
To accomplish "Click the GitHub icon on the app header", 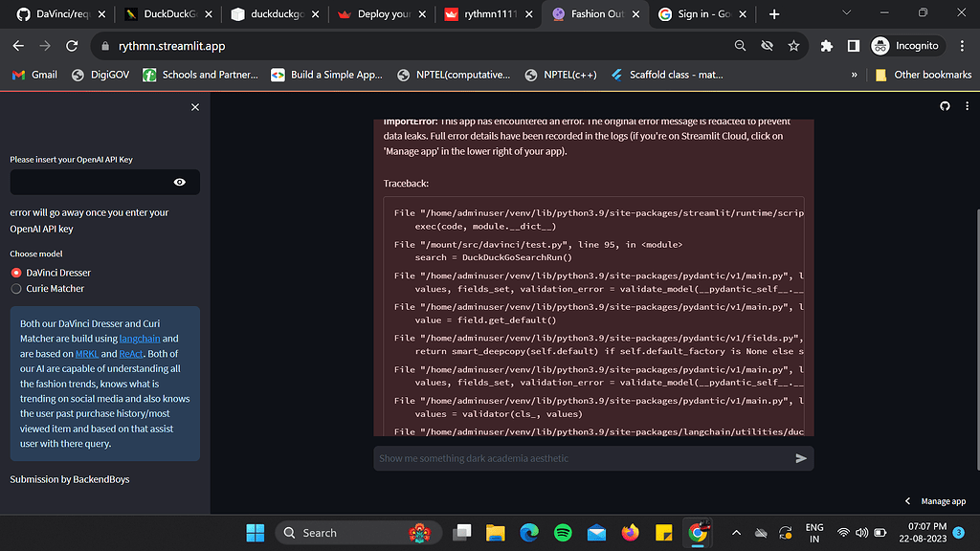I will click(x=945, y=106).
